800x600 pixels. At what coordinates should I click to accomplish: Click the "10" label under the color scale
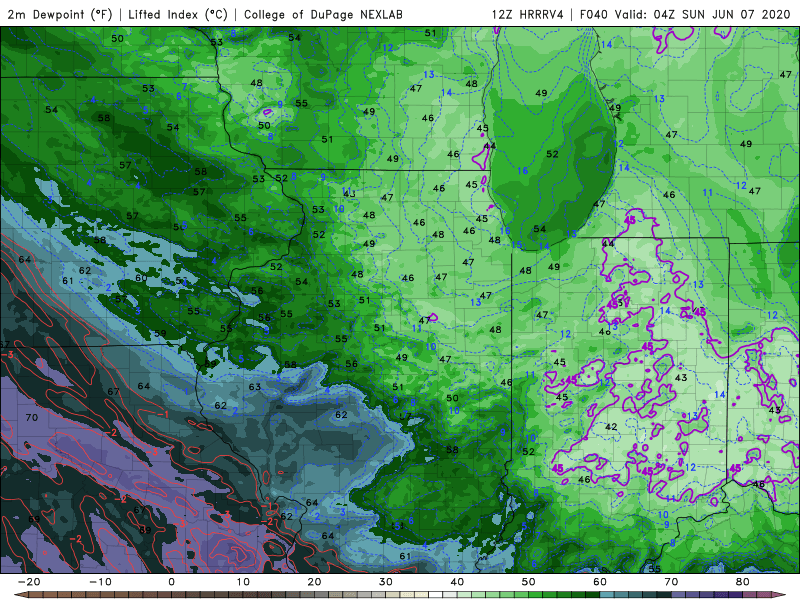pyautogui.click(x=243, y=582)
